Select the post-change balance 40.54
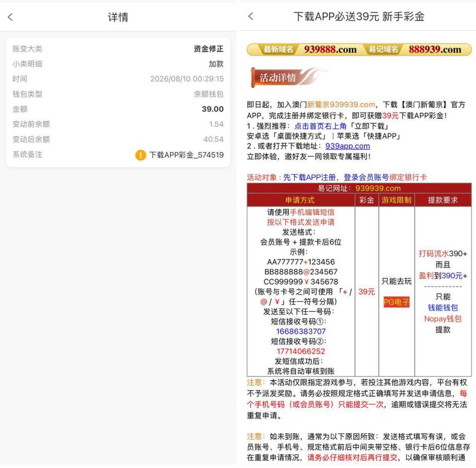Viewport: 476px width, 468px height. [x=214, y=139]
